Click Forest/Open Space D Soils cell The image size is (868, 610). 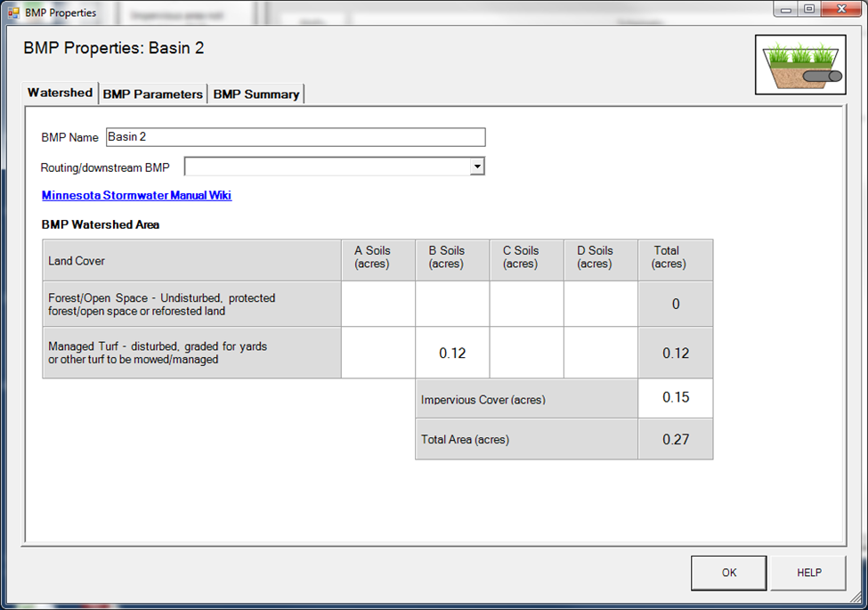point(600,304)
